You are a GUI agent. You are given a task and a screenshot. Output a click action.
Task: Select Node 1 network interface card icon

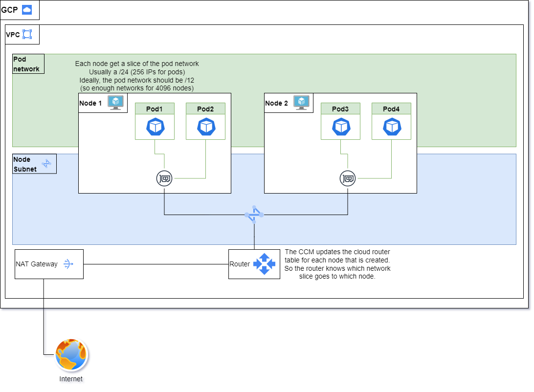[x=164, y=179]
